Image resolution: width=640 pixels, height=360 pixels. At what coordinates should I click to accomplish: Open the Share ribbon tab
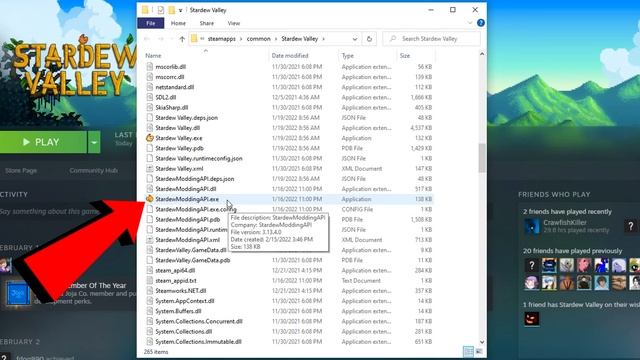(207, 23)
